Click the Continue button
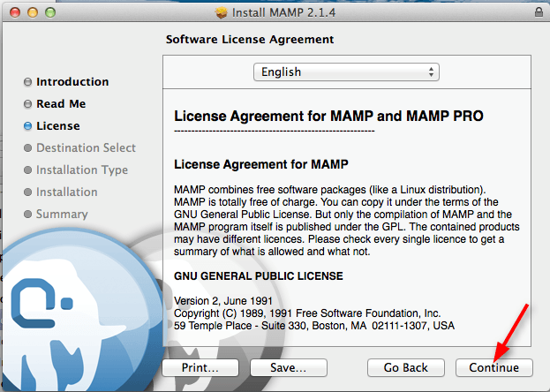Image resolution: width=550 pixels, height=392 pixels. coord(493,367)
